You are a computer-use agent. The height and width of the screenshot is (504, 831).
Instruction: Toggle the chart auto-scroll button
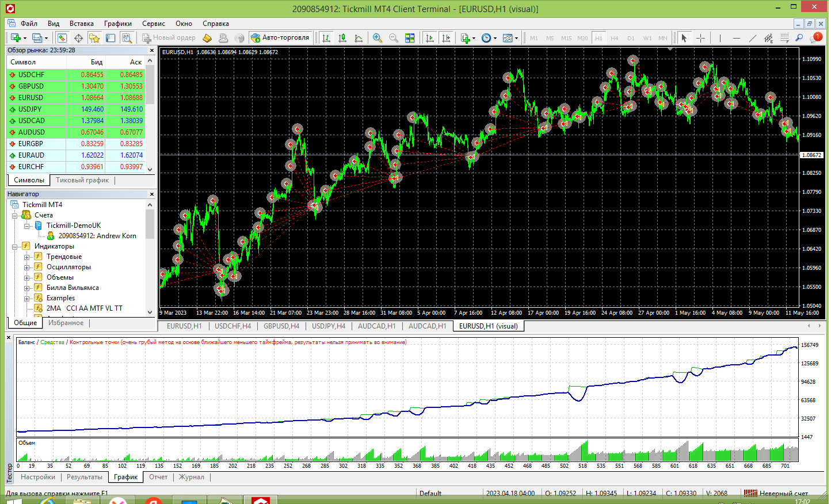click(x=430, y=38)
